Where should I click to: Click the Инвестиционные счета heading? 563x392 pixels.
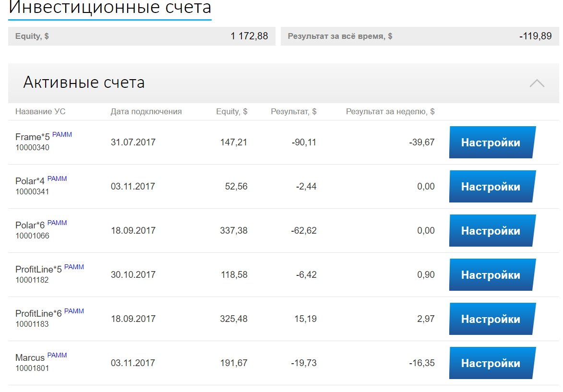(x=110, y=8)
